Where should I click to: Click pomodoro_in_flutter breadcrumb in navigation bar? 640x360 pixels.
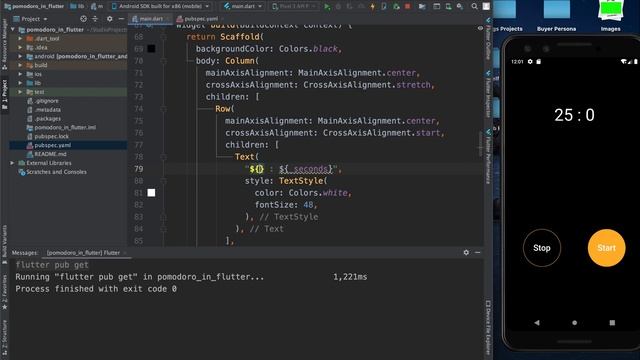pos(34,7)
